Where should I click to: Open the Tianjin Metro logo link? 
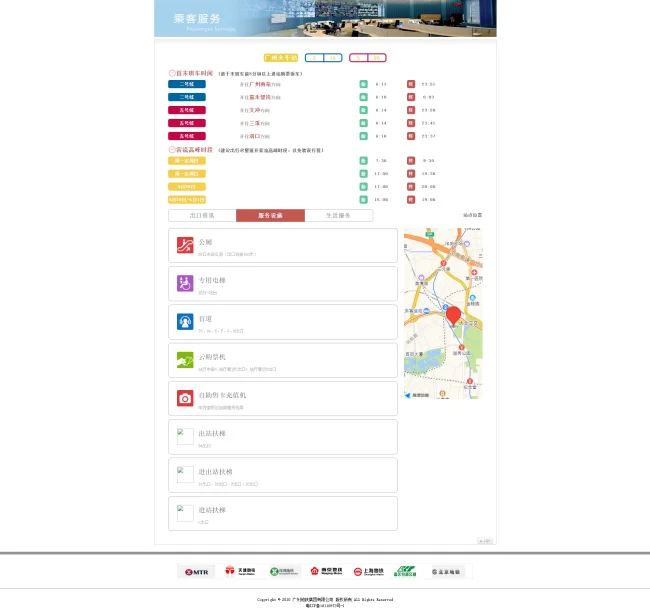tap(240, 571)
